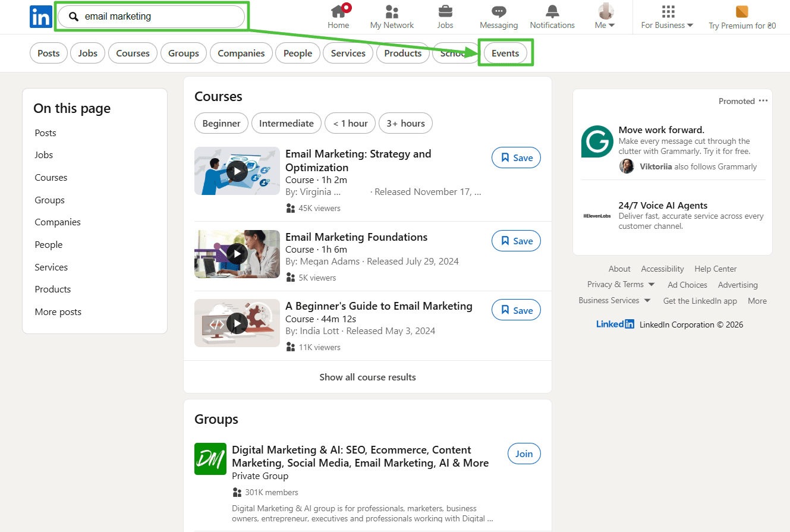Expand the Privacy & Terms footer dropdown
The image size is (790, 532).
coord(621,285)
